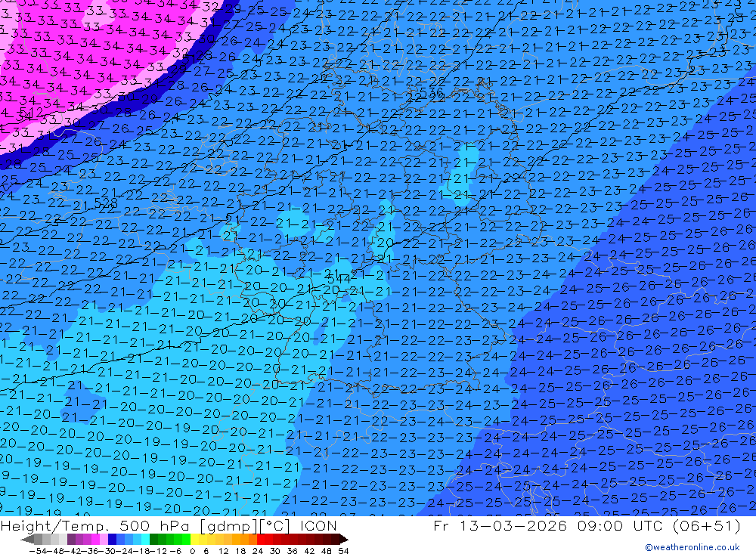
Task: Pick the dark blue legend swatch at -30
Action: point(112,539)
